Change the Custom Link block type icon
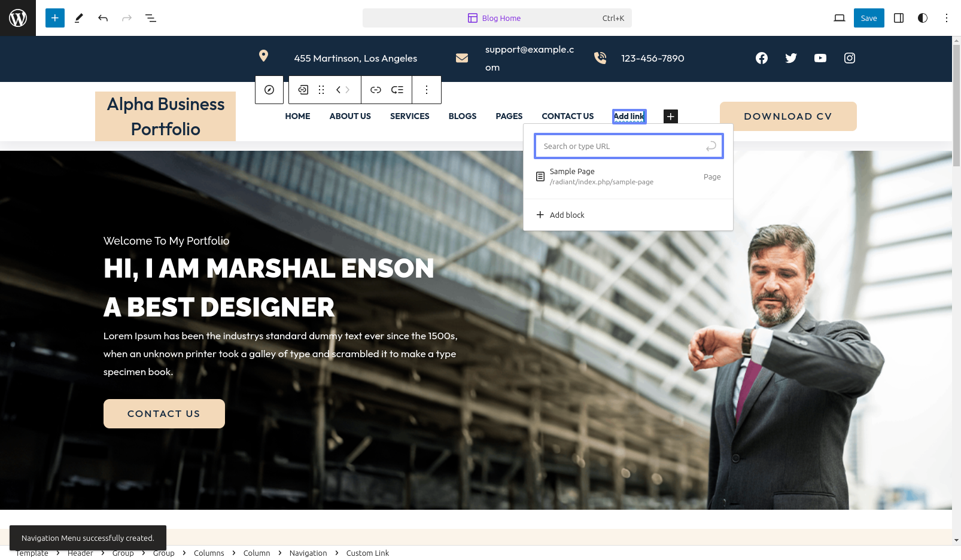This screenshot has width=961, height=560. (x=303, y=90)
